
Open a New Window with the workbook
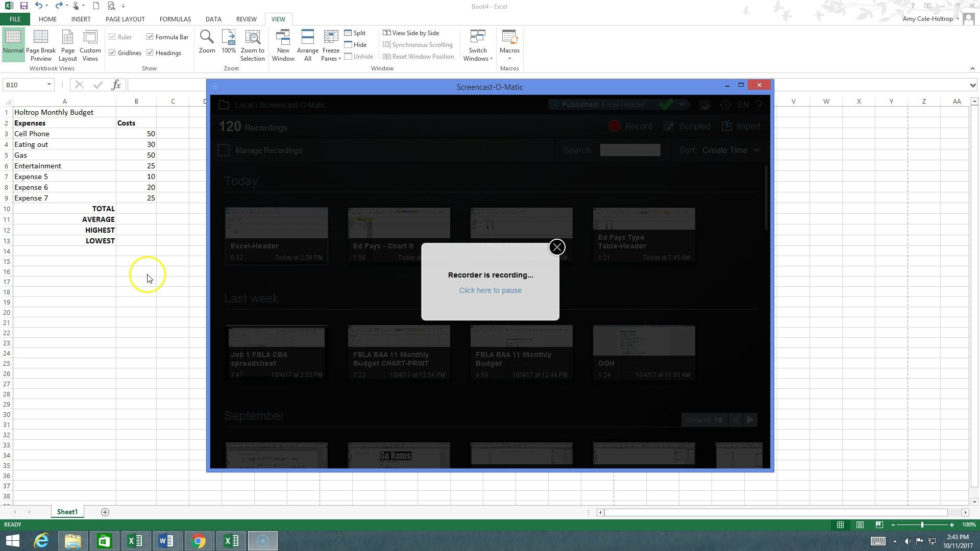tap(283, 45)
